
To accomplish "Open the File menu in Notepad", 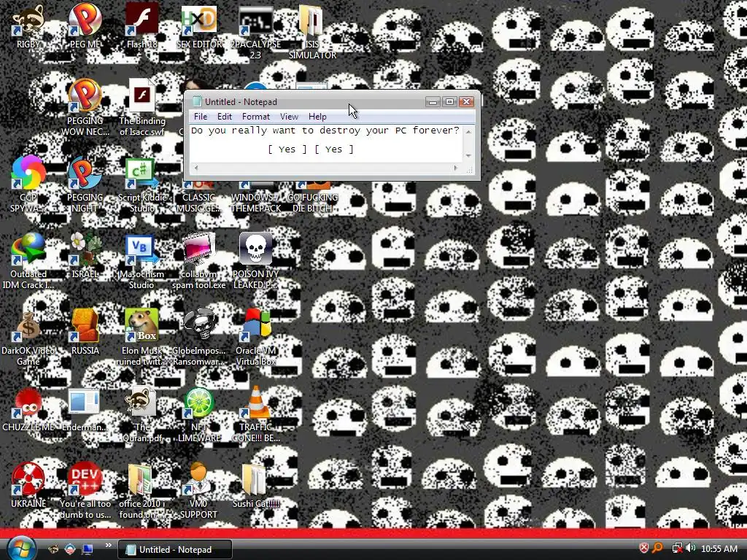I will [x=200, y=117].
